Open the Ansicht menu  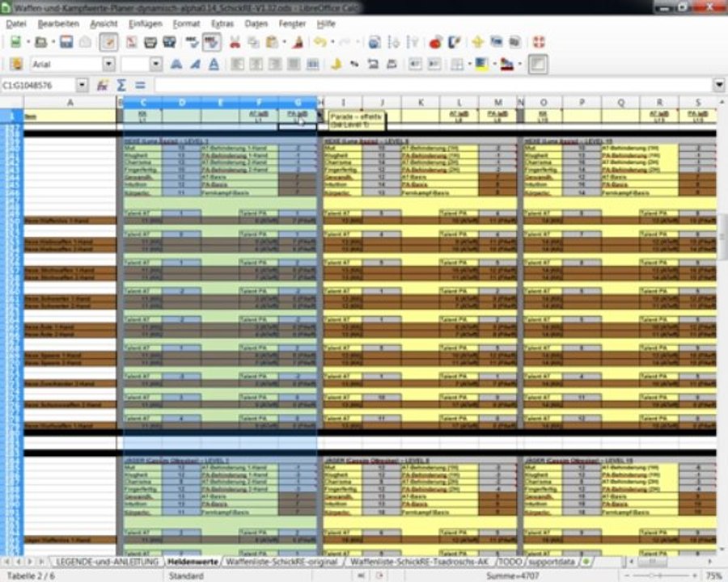pos(104,23)
